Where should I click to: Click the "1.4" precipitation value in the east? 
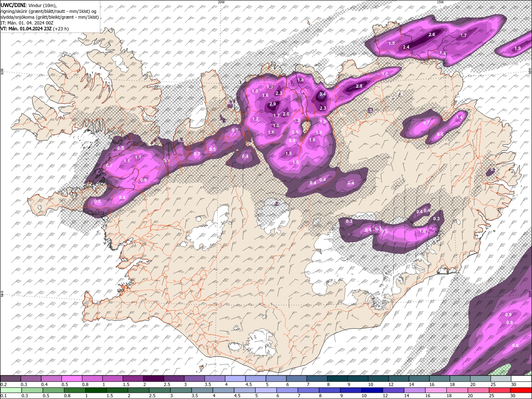coord(459,118)
